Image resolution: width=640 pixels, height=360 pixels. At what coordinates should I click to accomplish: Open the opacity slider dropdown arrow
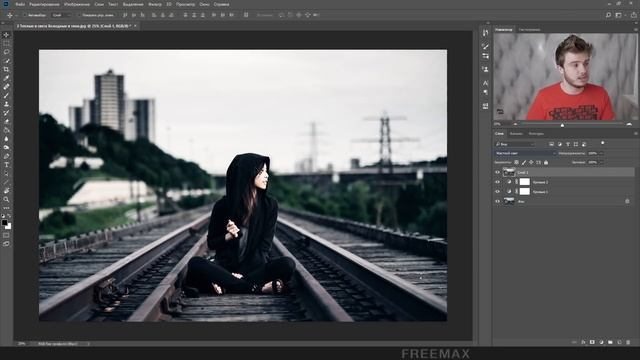601,153
